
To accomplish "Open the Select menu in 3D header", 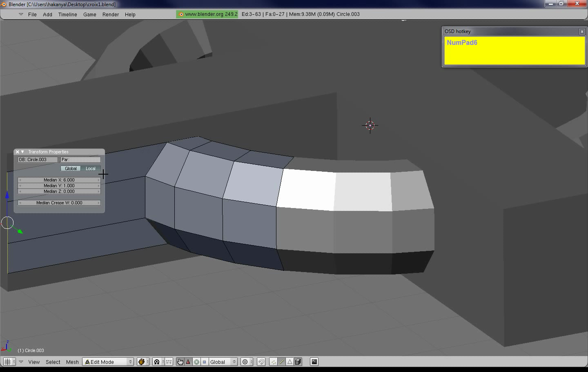I will click(x=53, y=362).
